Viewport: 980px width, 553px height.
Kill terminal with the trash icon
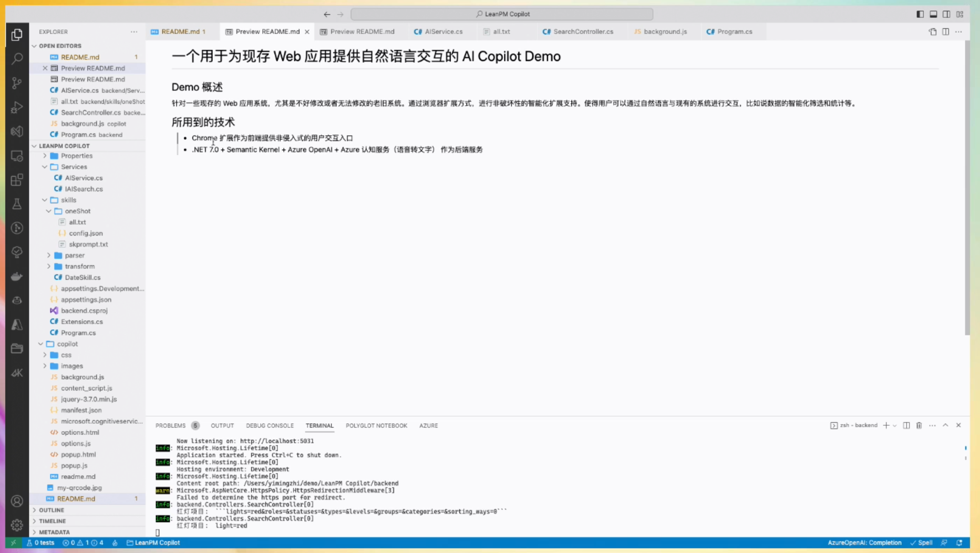(x=919, y=425)
